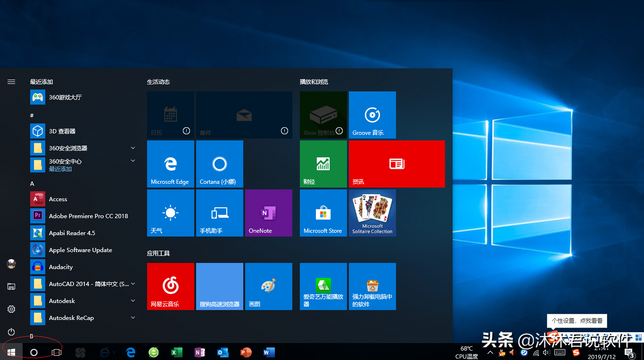Open the notification action center
The width and height of the screenshot is (644, 360).
pos(629,352)
